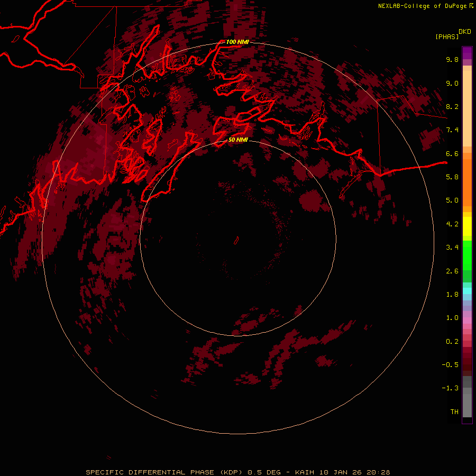The height and width of the screenshot is (476, 476).
Task: Click the [PHAS] units label
Action: point(447,37)
